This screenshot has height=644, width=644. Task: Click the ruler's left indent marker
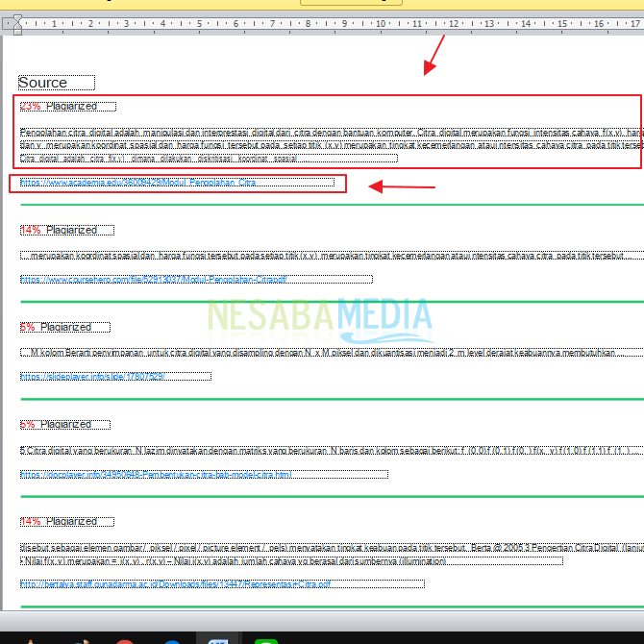click(18, 22)
